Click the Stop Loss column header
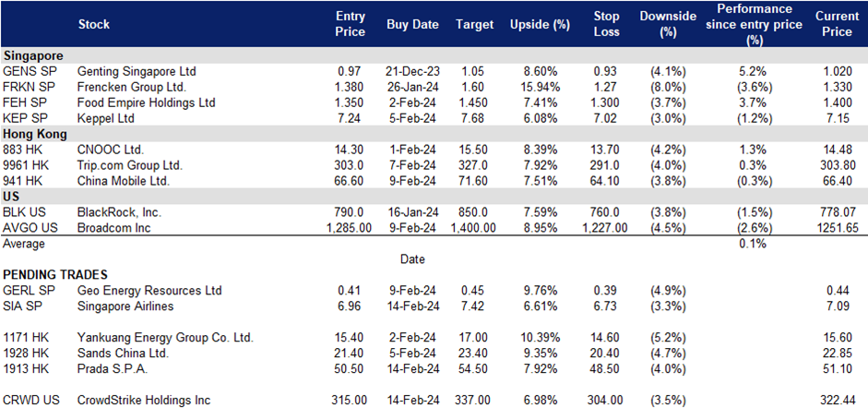868x408 pixels. point(604,25)
